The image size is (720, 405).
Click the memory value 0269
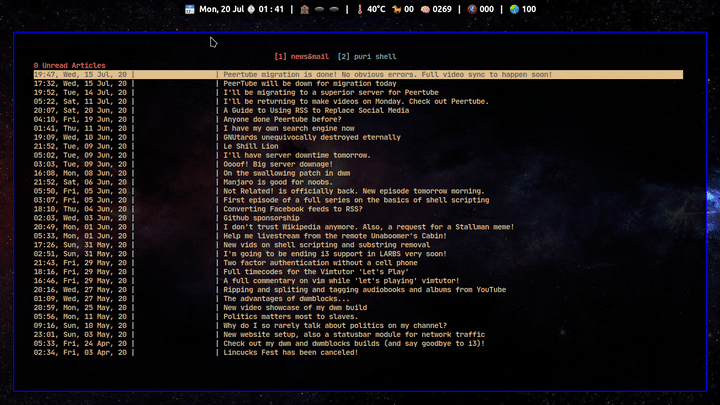pyautogui.click(x=442, y=9)
